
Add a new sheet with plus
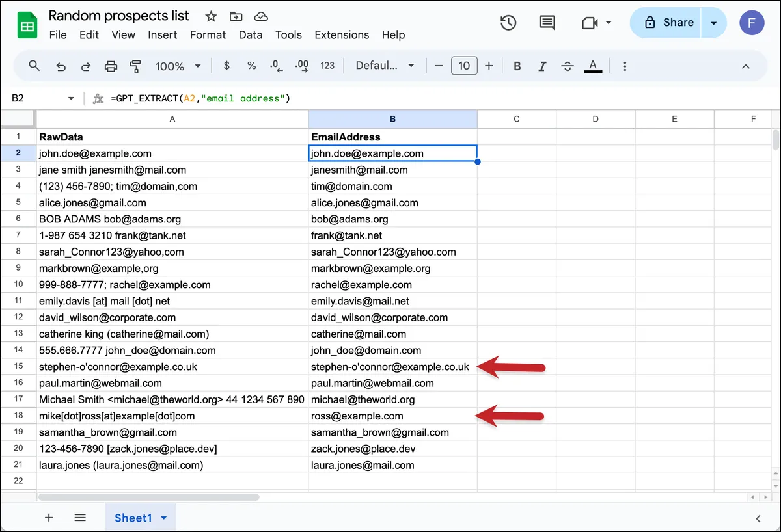[49, 518]
